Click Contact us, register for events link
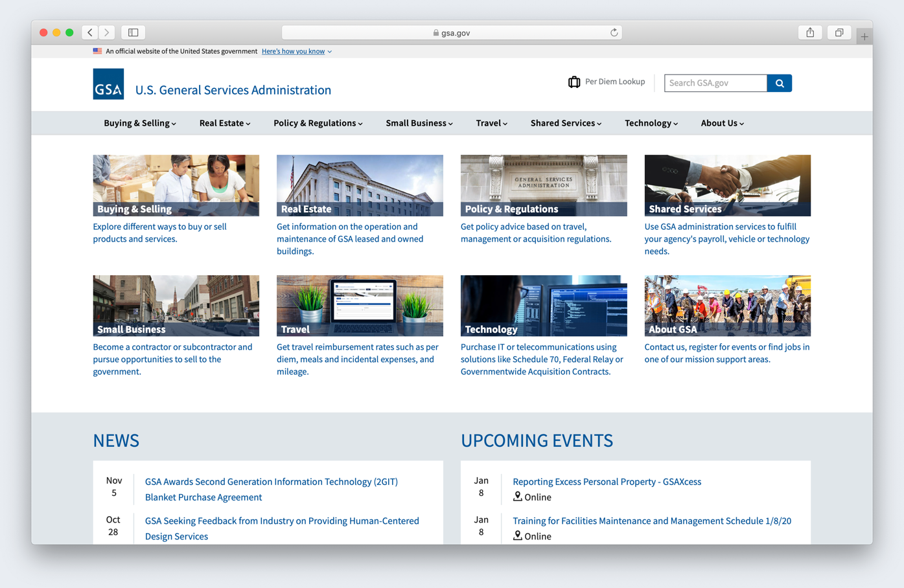This screenshot has width=904, height=588. click(x=726, y=353)
